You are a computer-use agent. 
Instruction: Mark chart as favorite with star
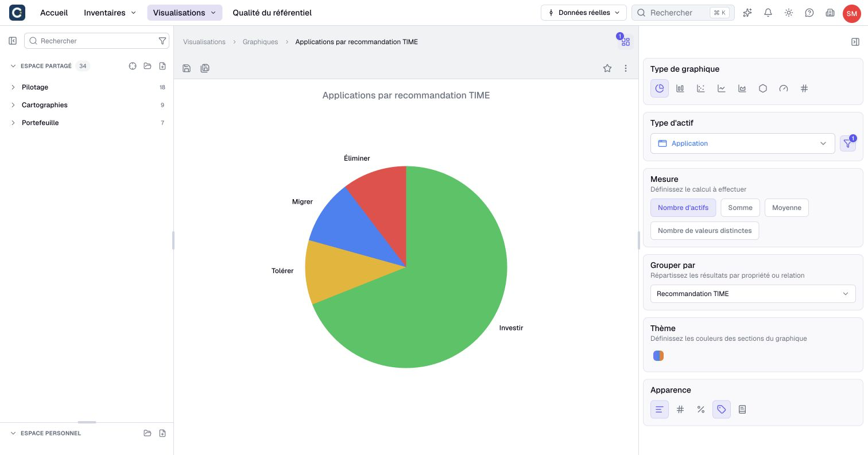pos(607,68)
